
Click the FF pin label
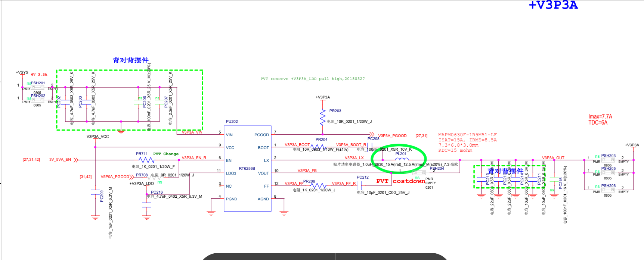click(x=266, y=186)
